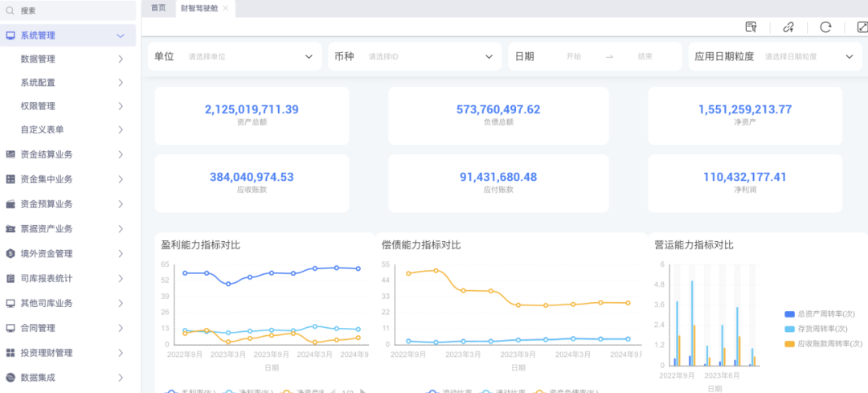This screenshot has height=393, width=868.
Task: Click the 净资产 value 1,551,259,213.77
Action: click(745, 109)
